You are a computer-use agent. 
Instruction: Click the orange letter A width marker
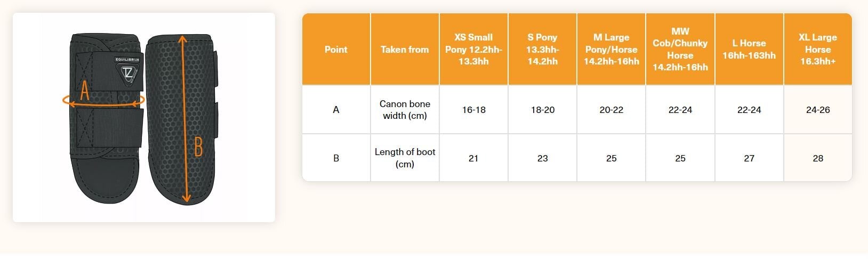84,92
